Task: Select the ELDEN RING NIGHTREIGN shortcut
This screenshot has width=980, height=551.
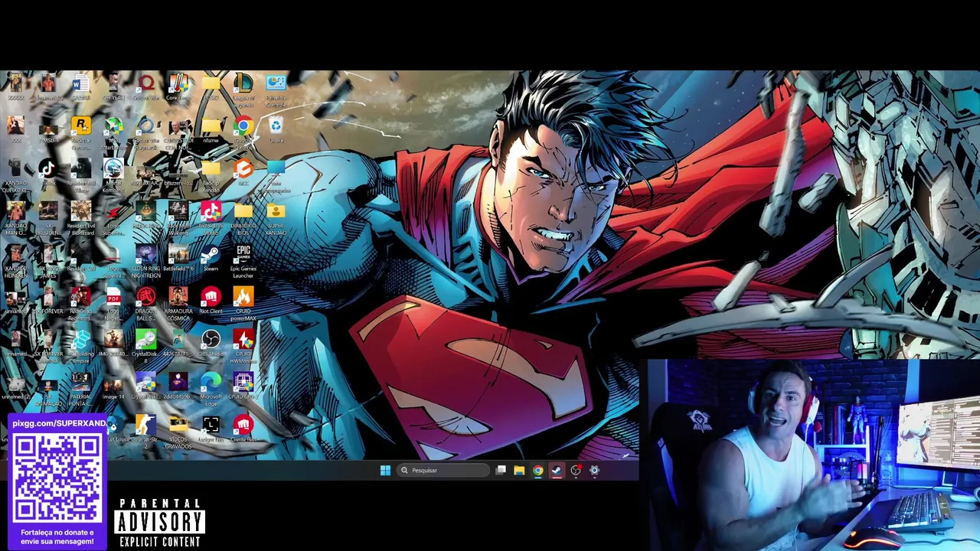Action: click(146, 262)
